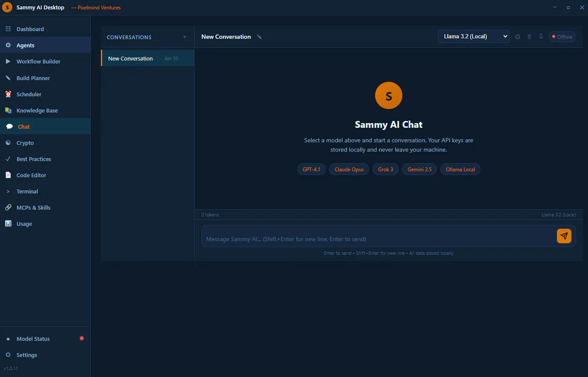View Model Status in the sidebar
588x377 pixels.
tap(45, 339)
